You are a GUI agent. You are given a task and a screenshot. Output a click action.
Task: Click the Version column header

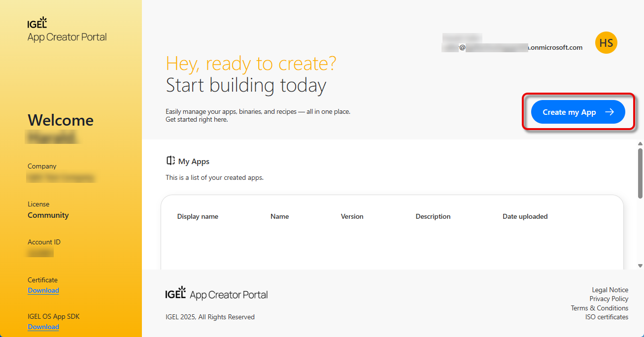(x=352, y=216)
